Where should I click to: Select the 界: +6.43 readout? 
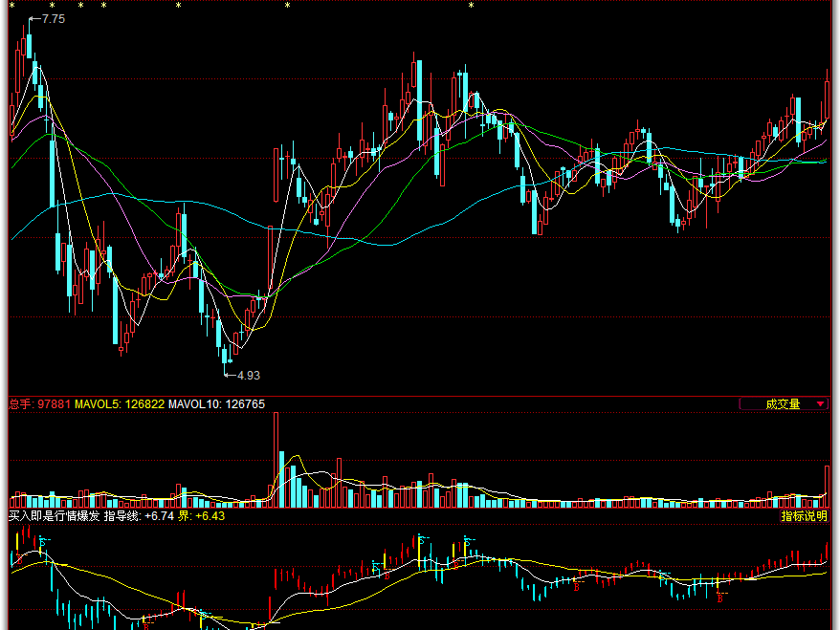click(x=202, y=516)
